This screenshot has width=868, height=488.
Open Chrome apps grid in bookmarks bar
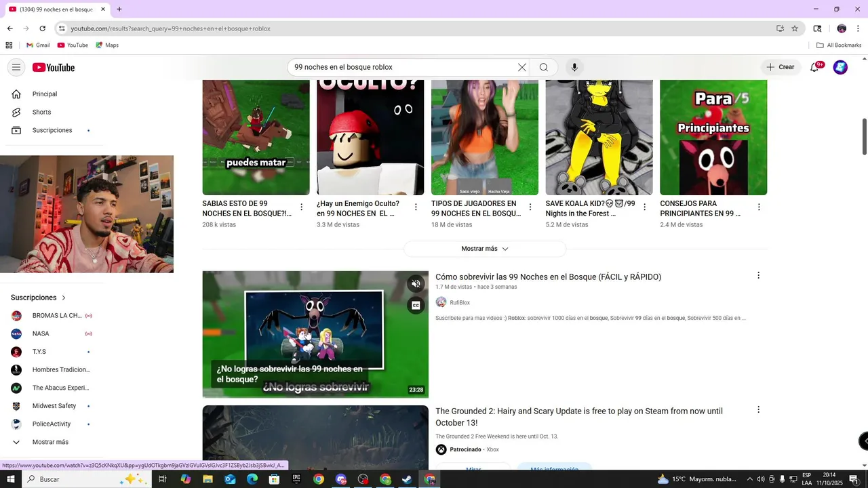(9, 45)
